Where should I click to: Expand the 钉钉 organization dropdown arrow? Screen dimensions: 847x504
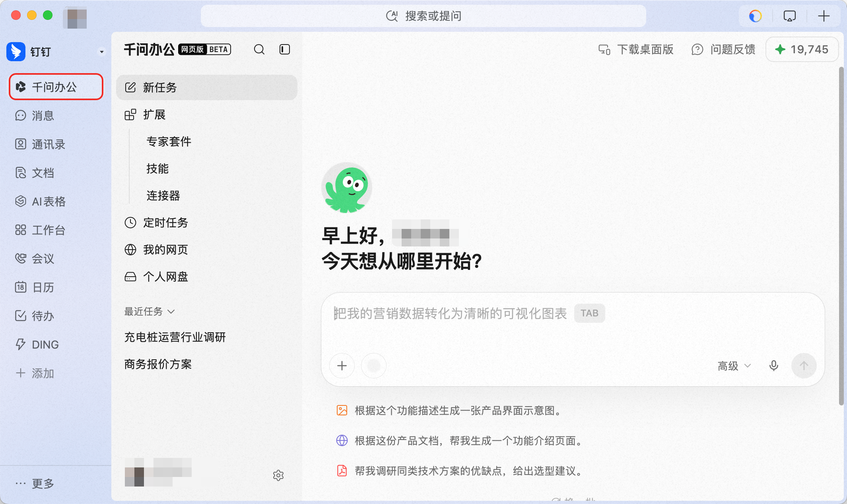click(x=102, y=52)
